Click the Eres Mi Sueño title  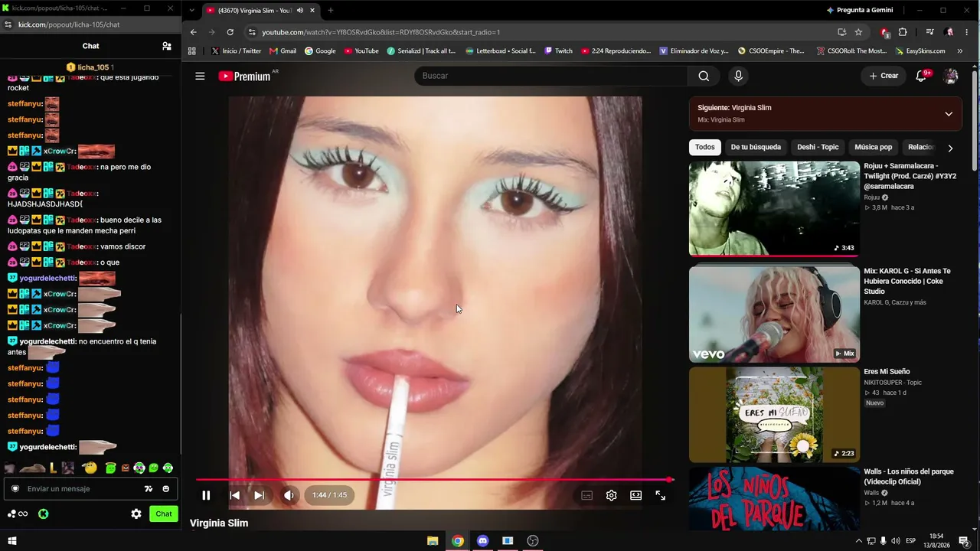tap(887, 372)
